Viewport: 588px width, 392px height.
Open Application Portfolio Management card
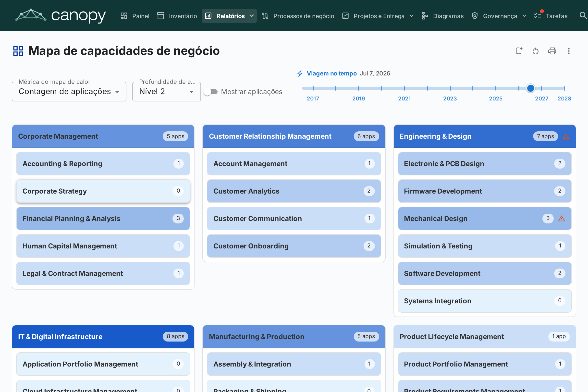point(103,364)
